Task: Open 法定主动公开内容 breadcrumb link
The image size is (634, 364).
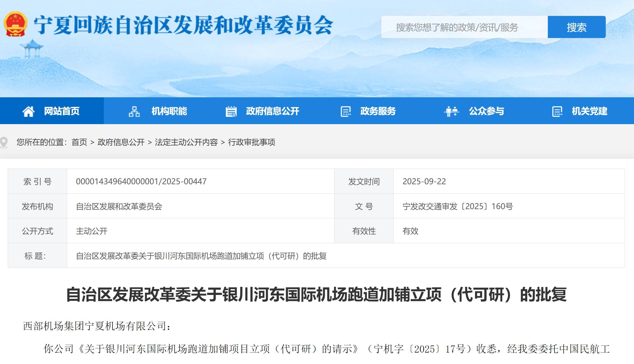Action: (x=186, y=142)
